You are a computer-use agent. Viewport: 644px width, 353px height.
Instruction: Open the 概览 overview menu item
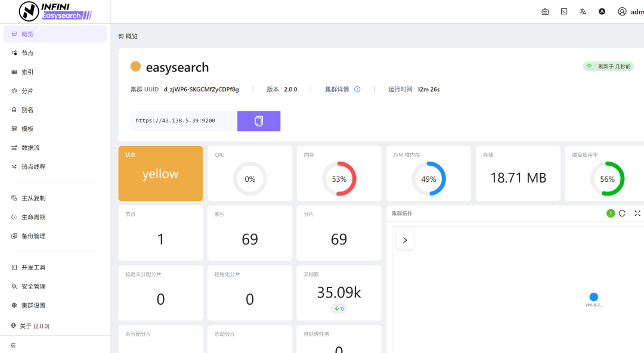(55, 34)
